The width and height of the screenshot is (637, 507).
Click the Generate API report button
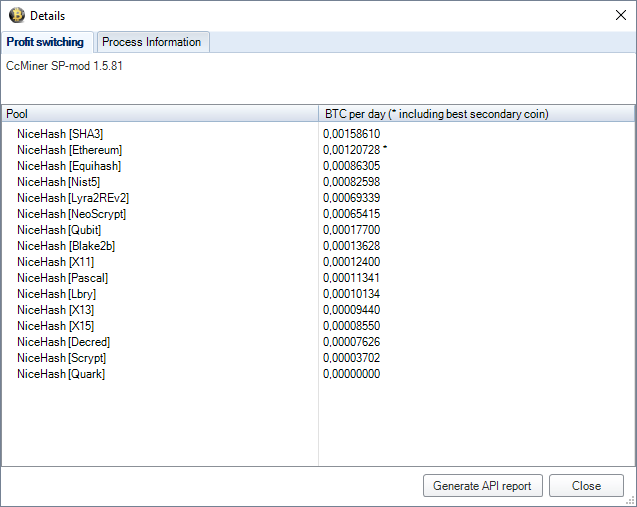click(x=483, y=485)
